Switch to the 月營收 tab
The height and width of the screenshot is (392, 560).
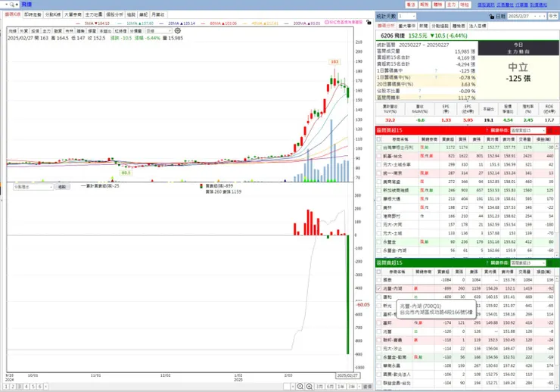[158, 14]
